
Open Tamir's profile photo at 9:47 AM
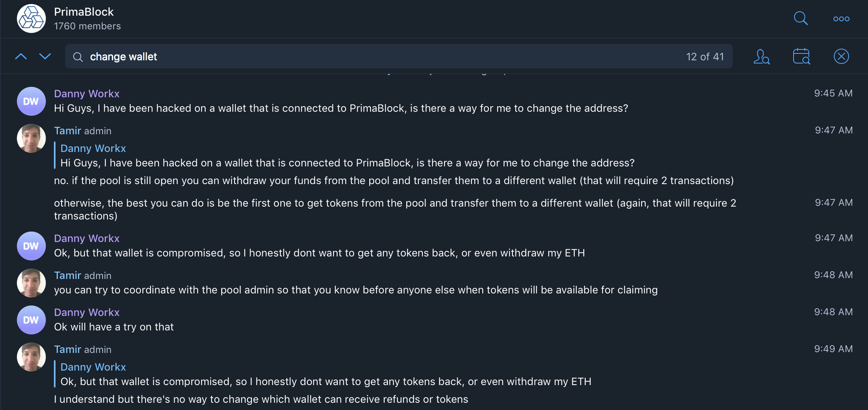(x=31, y=138)
